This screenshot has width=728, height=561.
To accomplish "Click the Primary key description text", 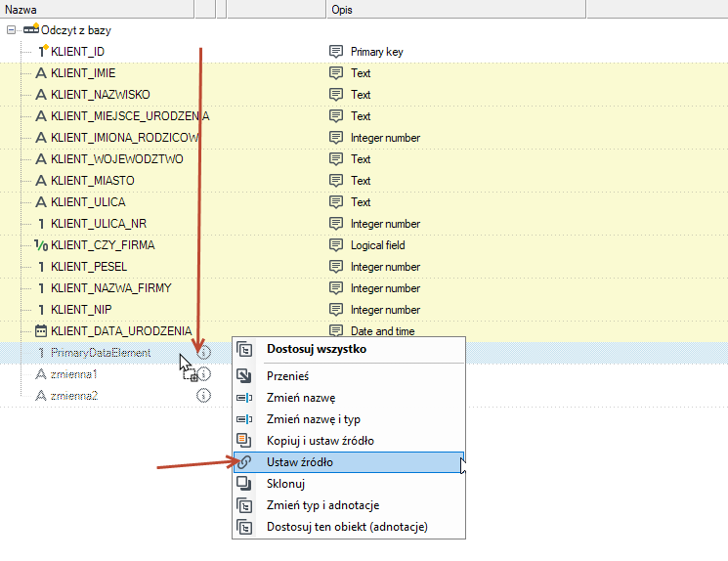I will pos(376,52).
